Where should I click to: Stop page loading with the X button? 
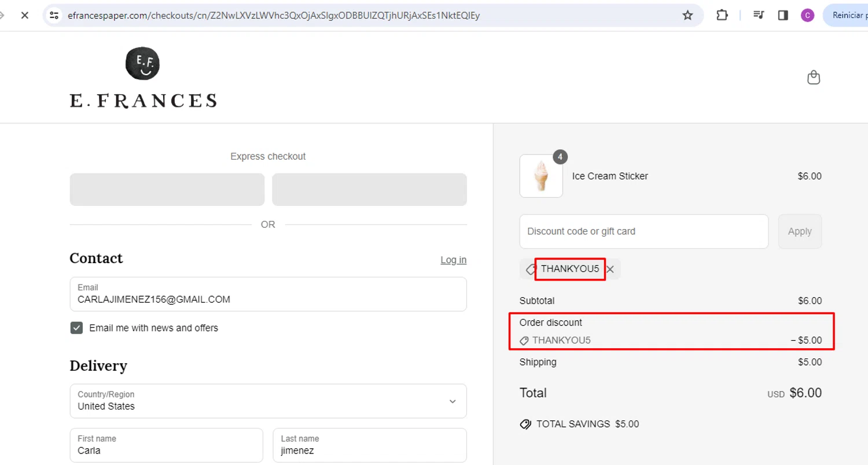[x=24, y=16]
